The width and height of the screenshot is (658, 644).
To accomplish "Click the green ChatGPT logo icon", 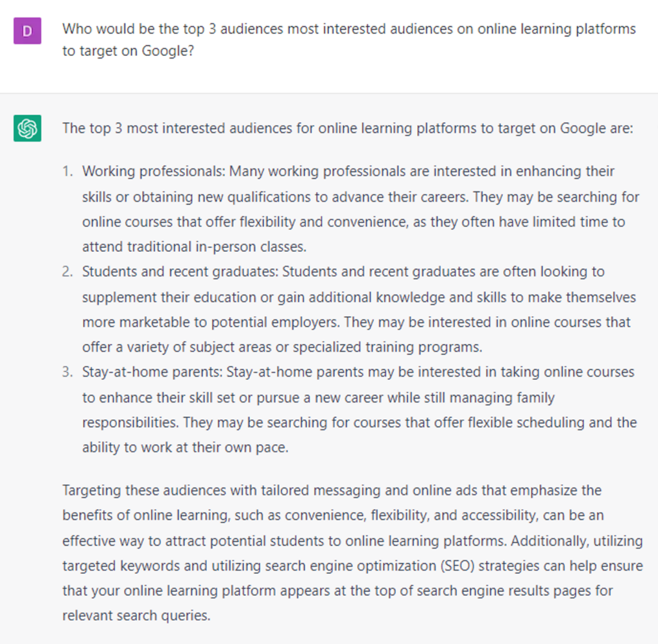I will point(27,128).
